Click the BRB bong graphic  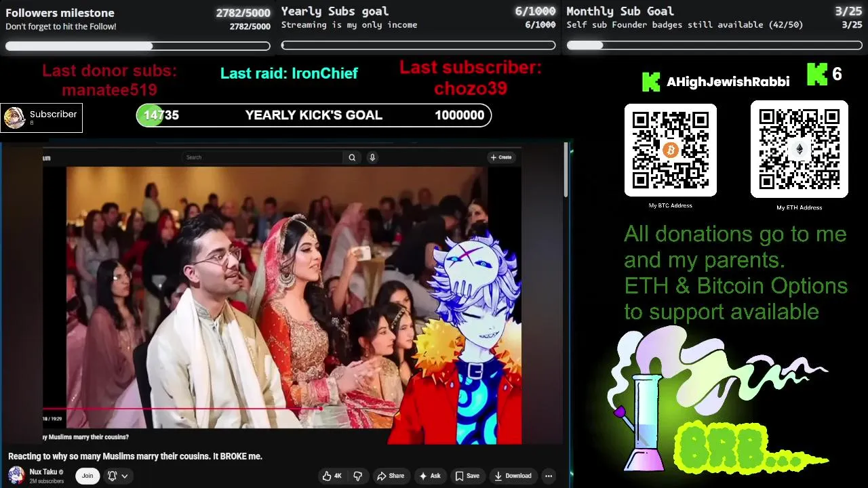(x=719, y=401)
